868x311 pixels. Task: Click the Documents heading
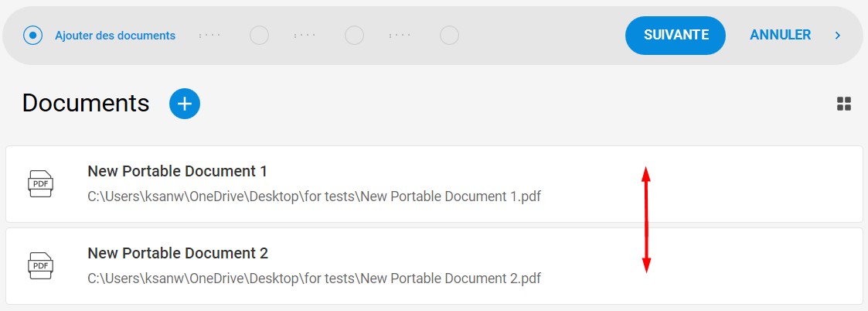[x=86, y=103]
